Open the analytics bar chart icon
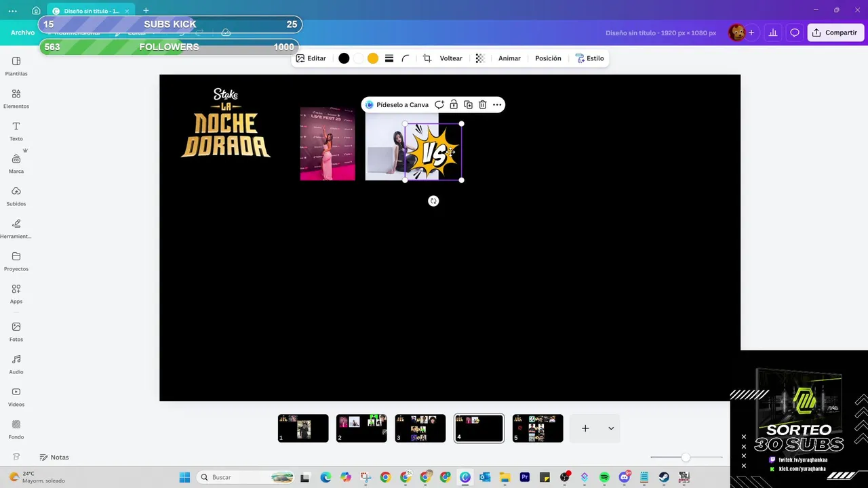Viewport: 868px width, 488px height. point(772,33)
